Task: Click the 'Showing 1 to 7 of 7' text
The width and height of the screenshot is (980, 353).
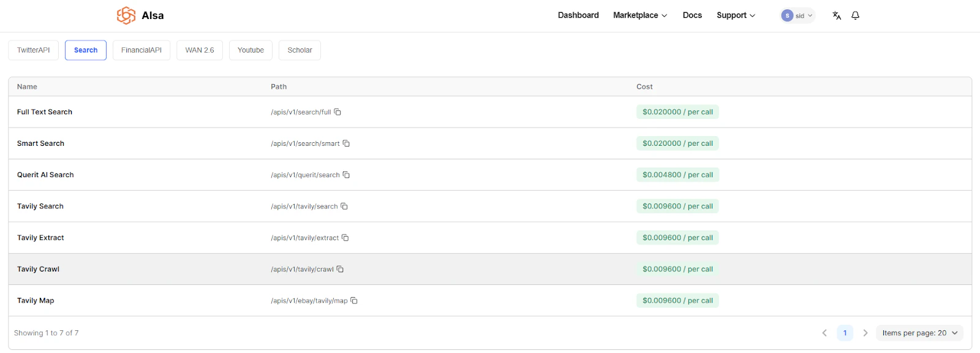Action: (47, 333)
